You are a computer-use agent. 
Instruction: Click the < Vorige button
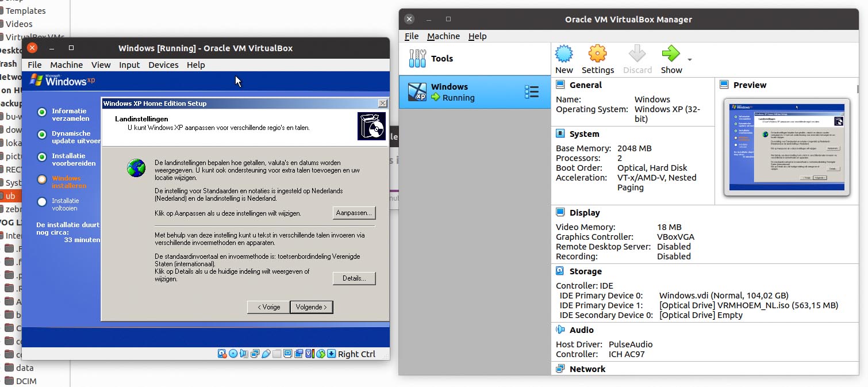(268, 307)
